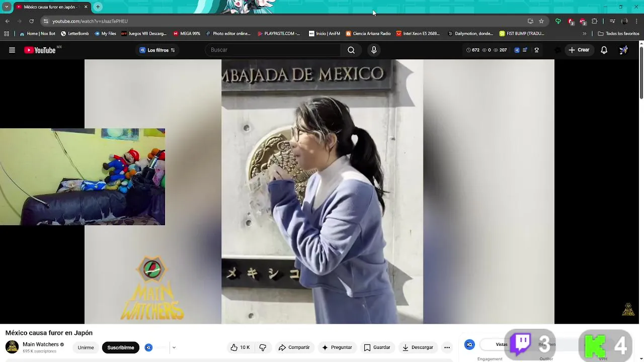
Task: Open the list icon next to vidIQ badge
Action: (525, 50)
